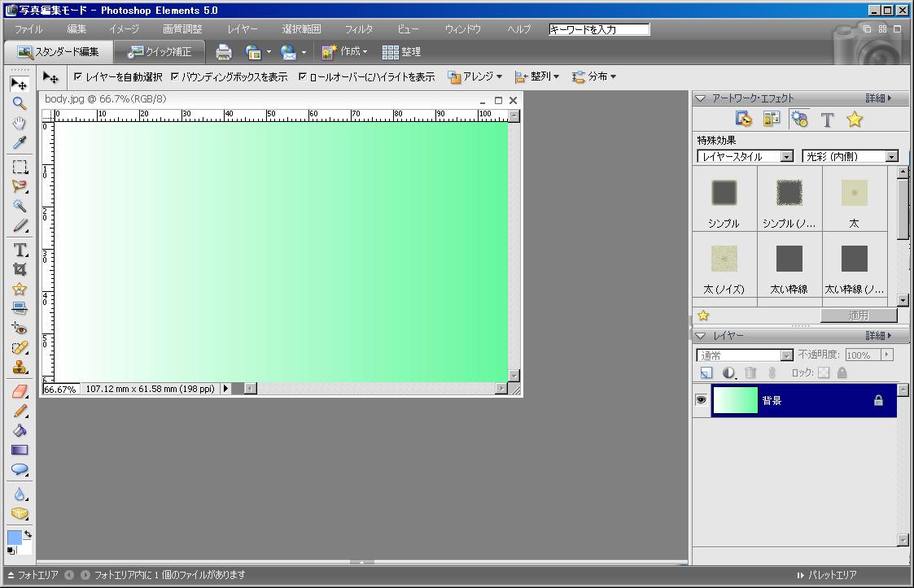Open the レイヤースタイル dropdown
The height and width of the screenshot is (588, 914).
pyautogui.click(x=745, y=156)
